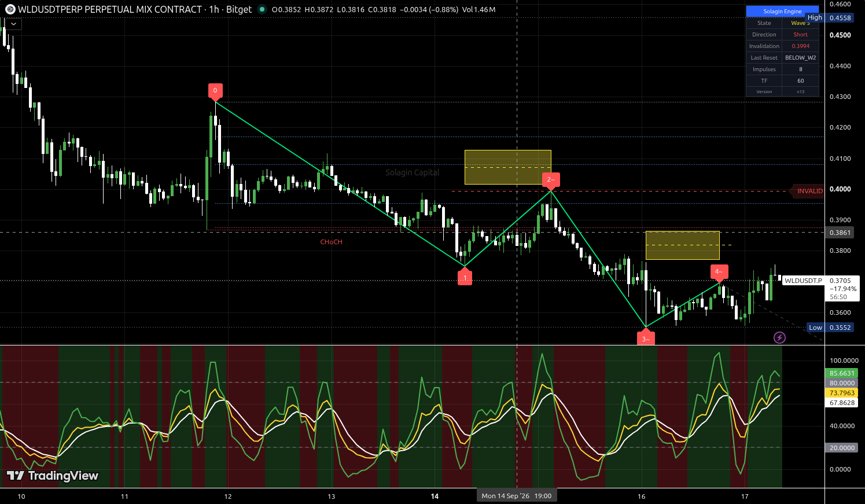Click the Vol 1.46 M readout
This screenshot has width=865, height=504.
(x=478, y=10)
